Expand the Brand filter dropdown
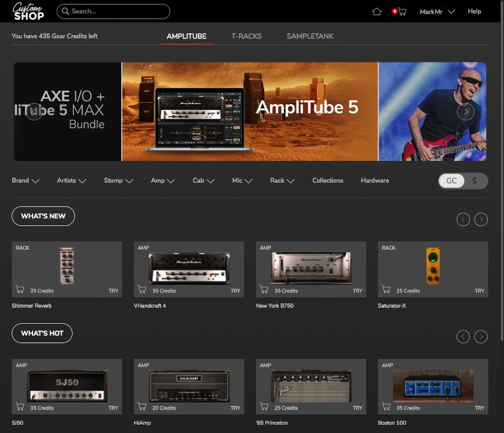 pyautogui.click(x=26, y=181)
